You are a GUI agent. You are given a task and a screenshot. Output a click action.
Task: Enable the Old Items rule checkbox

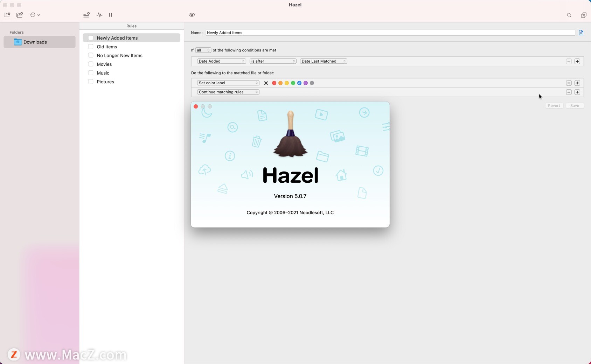coord(91,47)
